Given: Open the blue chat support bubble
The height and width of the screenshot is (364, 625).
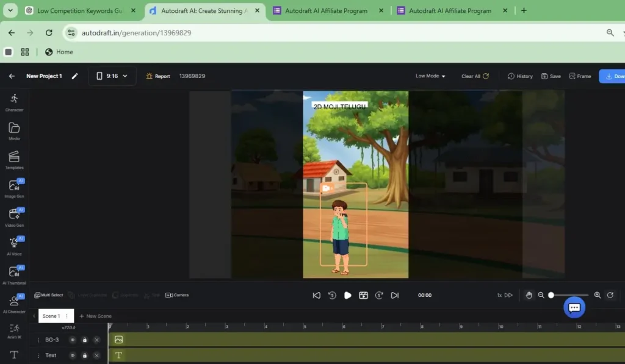Looking at the screenshot, I should click(x=574, y=308).
